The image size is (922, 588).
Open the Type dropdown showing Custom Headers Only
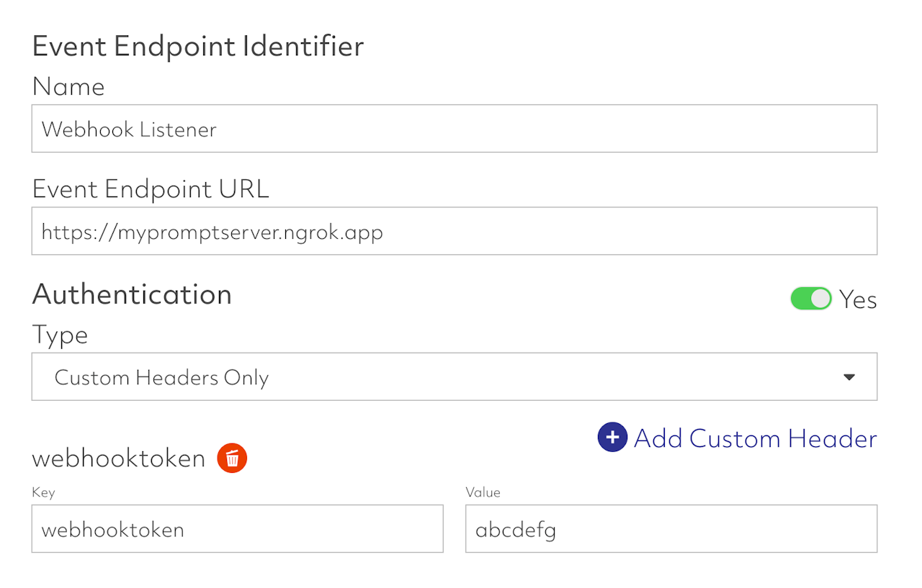[x=454, y=376]
